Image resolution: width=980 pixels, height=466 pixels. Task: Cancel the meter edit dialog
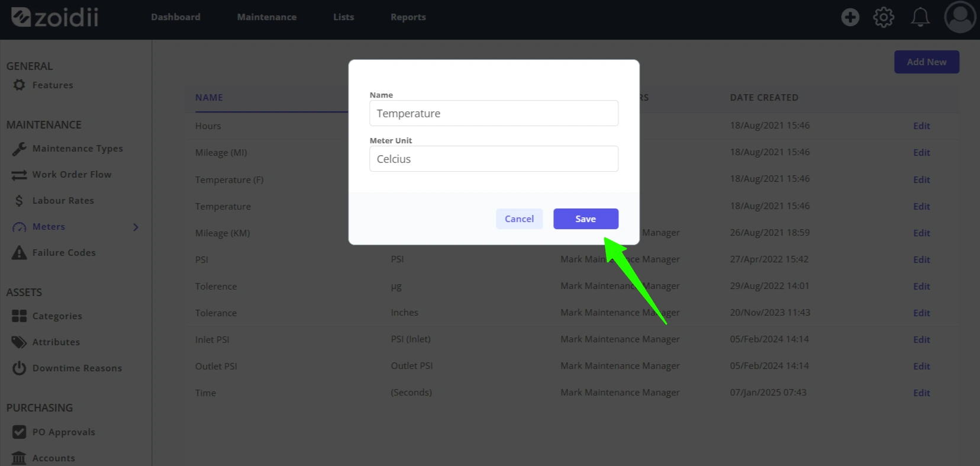click(x=519, y=219)
